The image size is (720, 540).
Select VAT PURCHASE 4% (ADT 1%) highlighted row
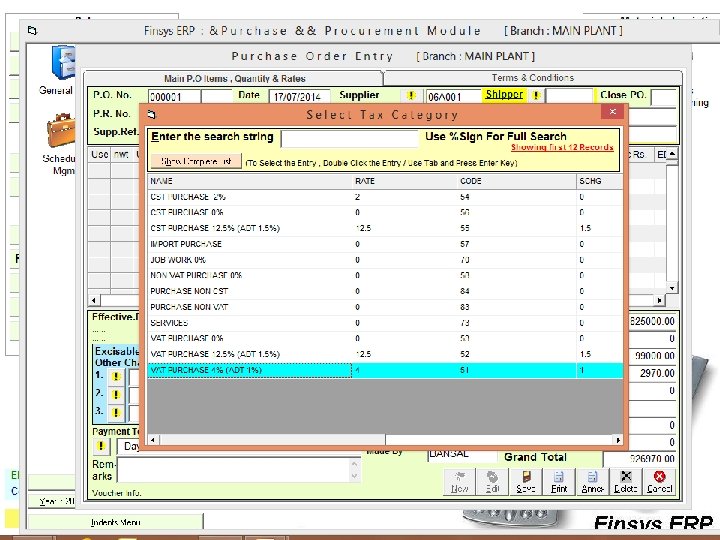[x=385, y=370]
